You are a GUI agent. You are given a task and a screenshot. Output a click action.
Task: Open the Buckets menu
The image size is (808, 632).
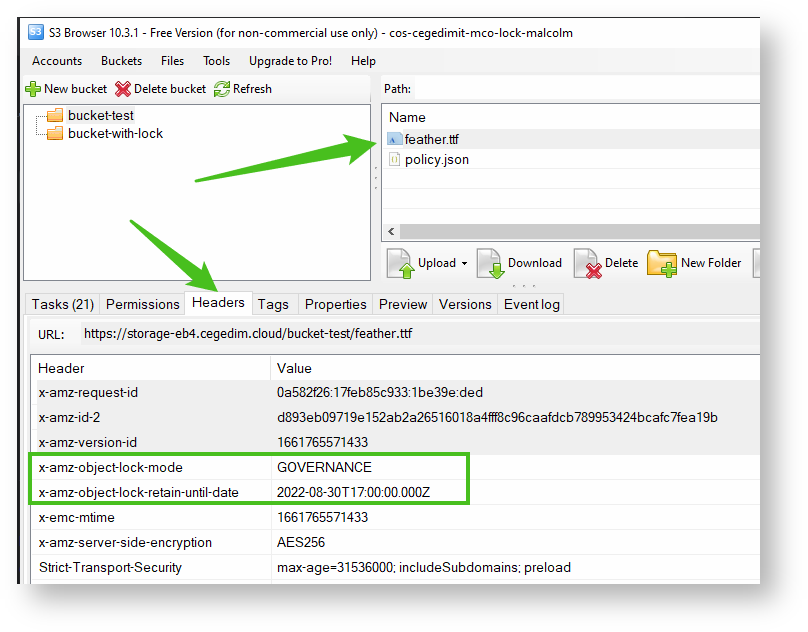pyautogui.click(x=121, y=61)
